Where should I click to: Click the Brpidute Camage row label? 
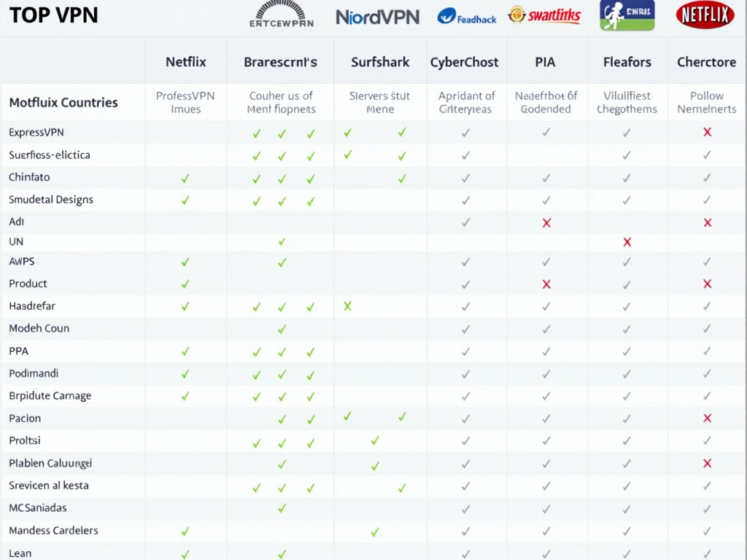click(50, 396)
